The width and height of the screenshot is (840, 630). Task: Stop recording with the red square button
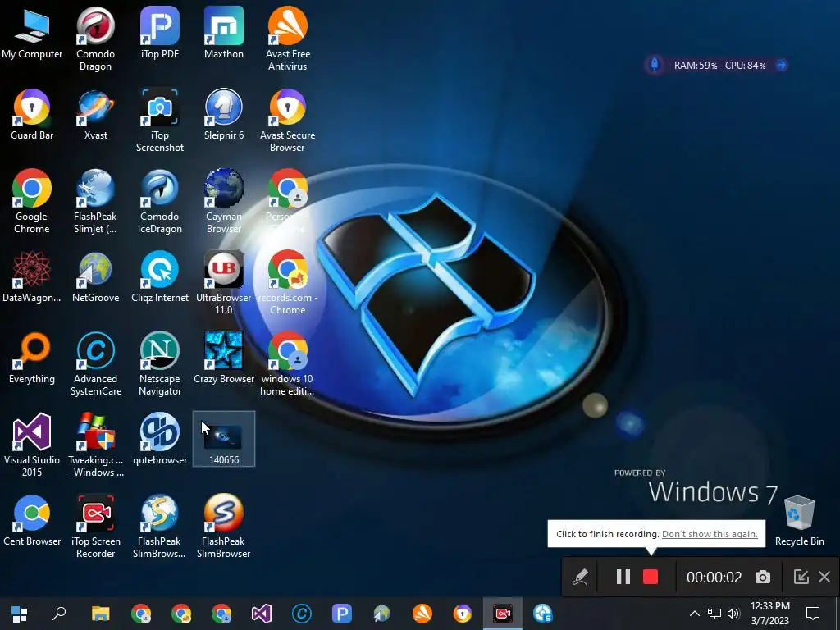pos(651,577)
